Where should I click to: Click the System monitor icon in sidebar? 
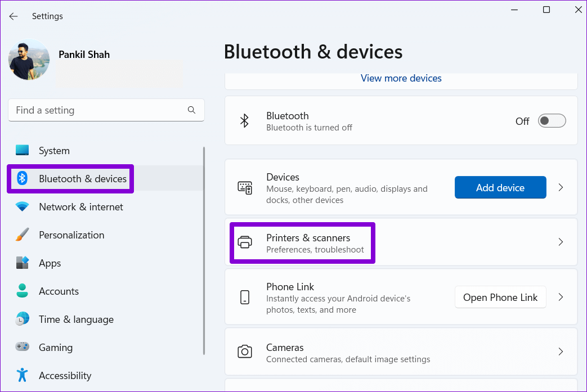point(23,151)
